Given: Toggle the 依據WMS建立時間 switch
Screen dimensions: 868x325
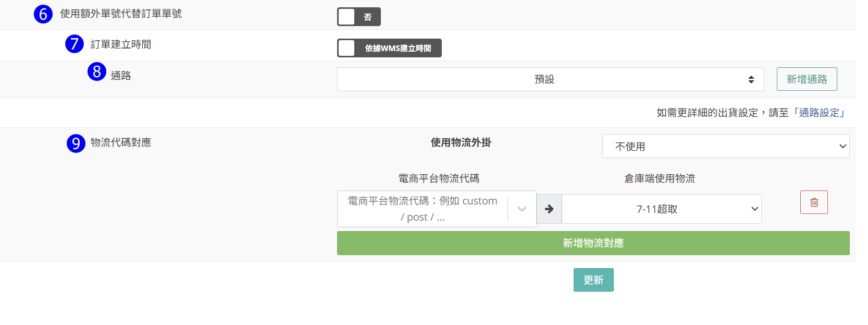Looking at the screenshot, I should point(389,48).
